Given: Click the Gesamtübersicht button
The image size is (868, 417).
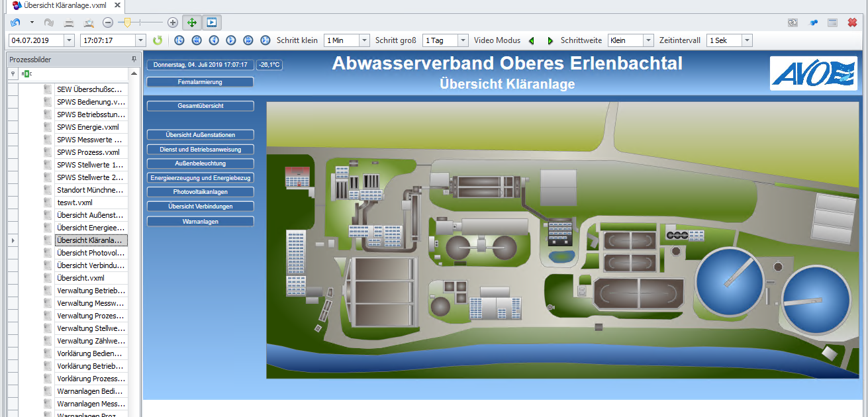Looking at the screenshot, I should coord(200,106).
